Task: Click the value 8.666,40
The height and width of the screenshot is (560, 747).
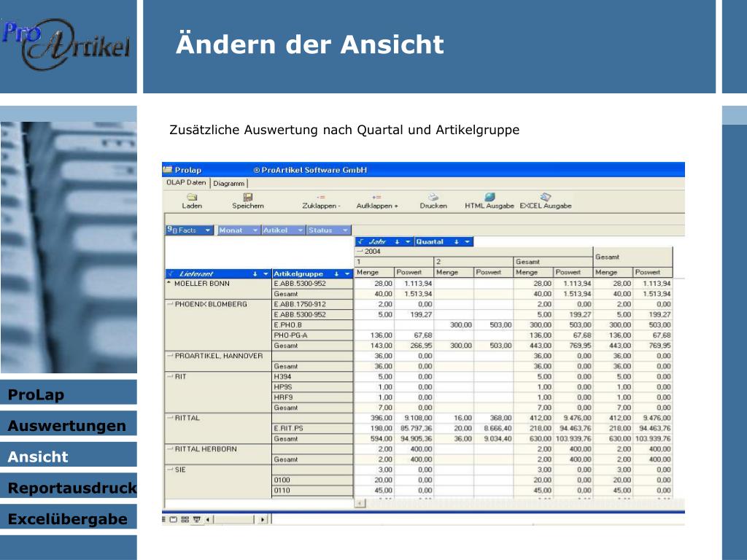Action: (x=498, y=428)
